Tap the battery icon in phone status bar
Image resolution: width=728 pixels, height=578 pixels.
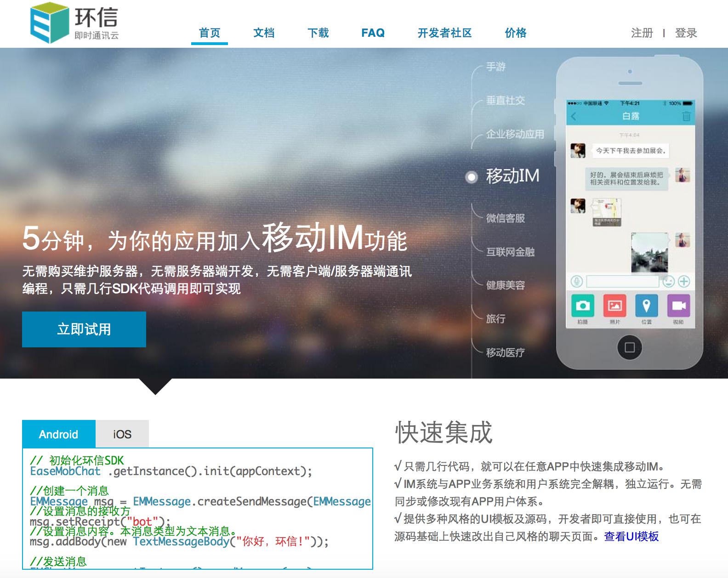pyautogui.click(x=687, y=103)
